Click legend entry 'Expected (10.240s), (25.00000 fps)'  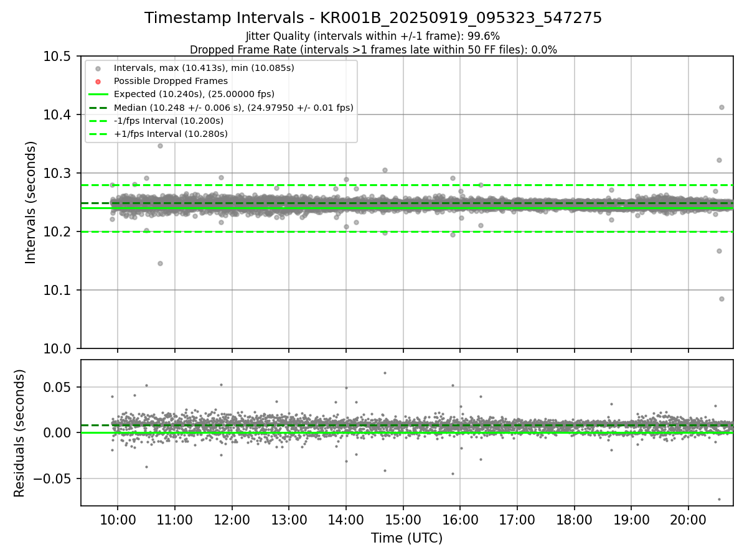[x=194, y=94]
